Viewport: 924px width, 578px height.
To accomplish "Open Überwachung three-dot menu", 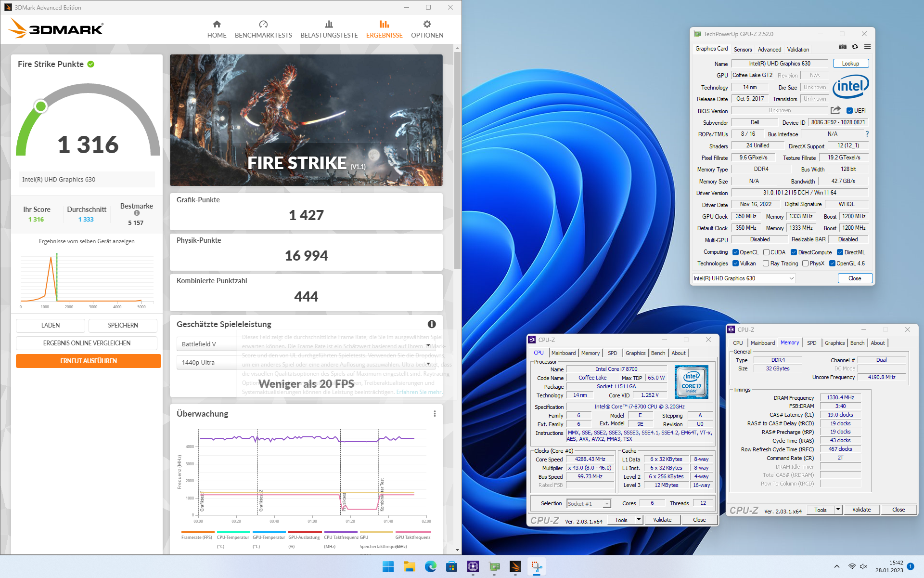I will click(435, 414).
